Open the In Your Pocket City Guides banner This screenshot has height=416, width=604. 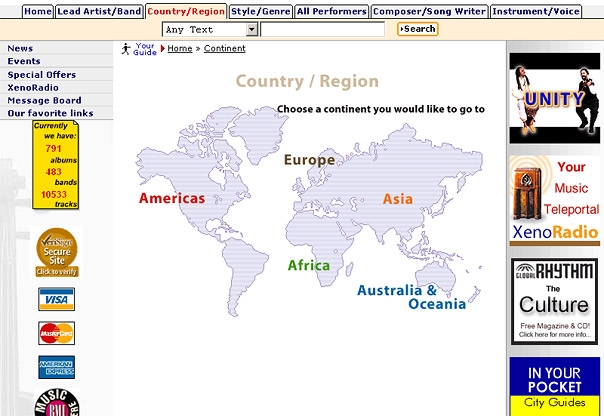[554, 386]
